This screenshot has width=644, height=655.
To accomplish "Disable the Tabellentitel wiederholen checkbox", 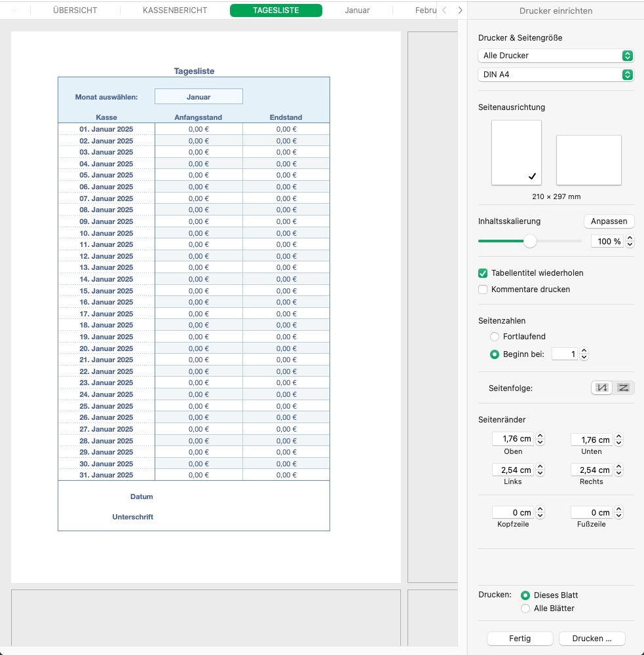I will click(x=483, y=273).
